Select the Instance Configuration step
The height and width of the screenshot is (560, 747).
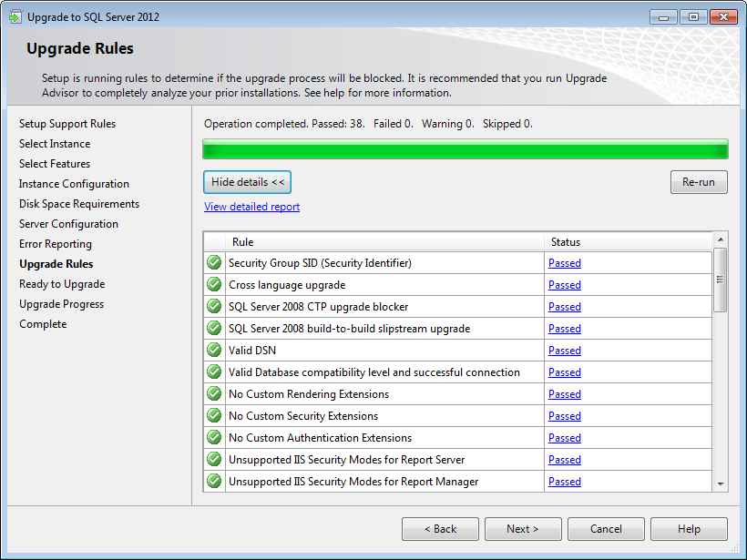pos(74,184)
